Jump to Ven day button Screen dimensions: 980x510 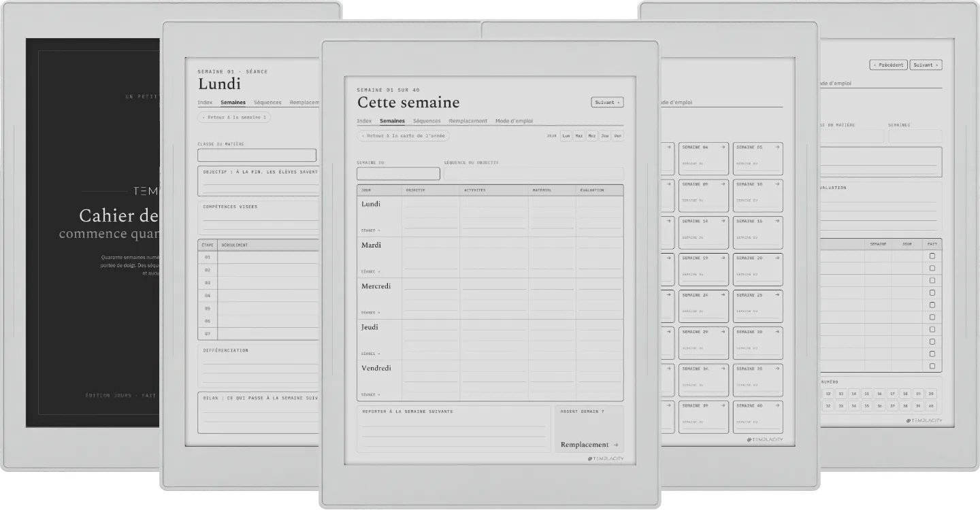(x=617, y=136)
